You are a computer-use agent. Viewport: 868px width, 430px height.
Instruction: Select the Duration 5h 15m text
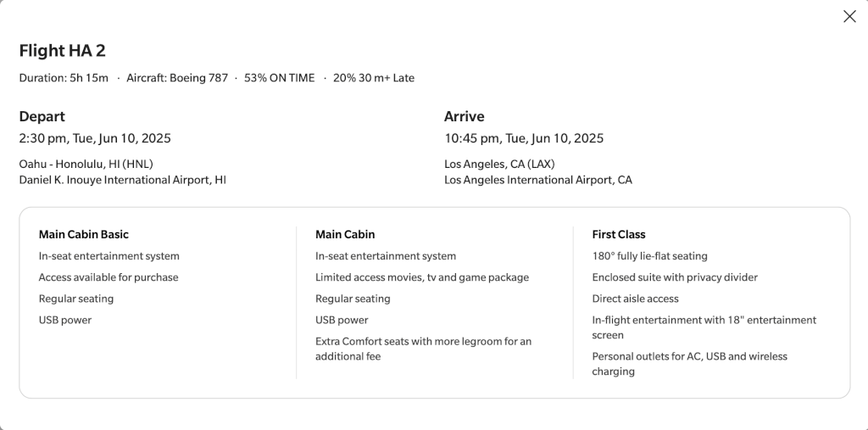click(x=64, y=78)
